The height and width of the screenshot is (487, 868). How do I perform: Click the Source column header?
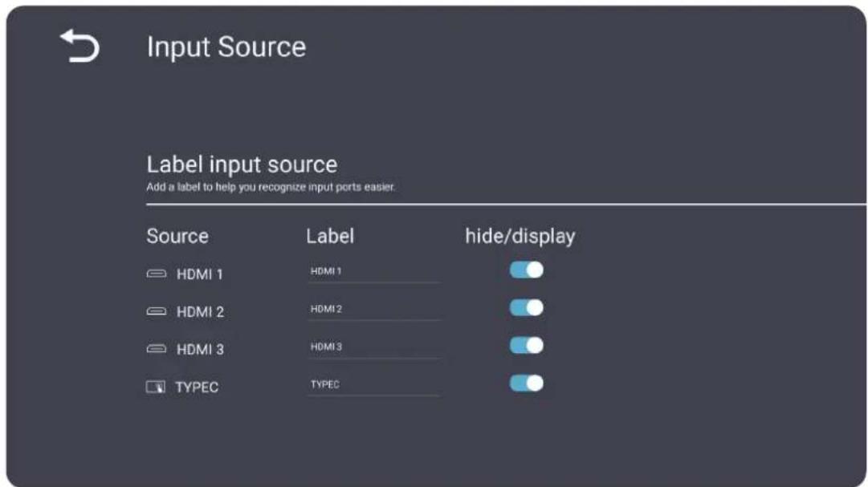pos(177,237)
